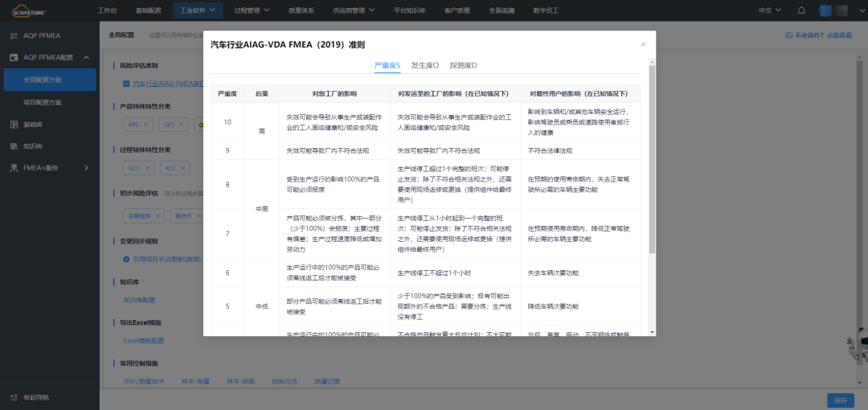Viewport: 868px width, 410px height.
Task: Click the help icon beside 不会操作
Action: pos(788,35)
